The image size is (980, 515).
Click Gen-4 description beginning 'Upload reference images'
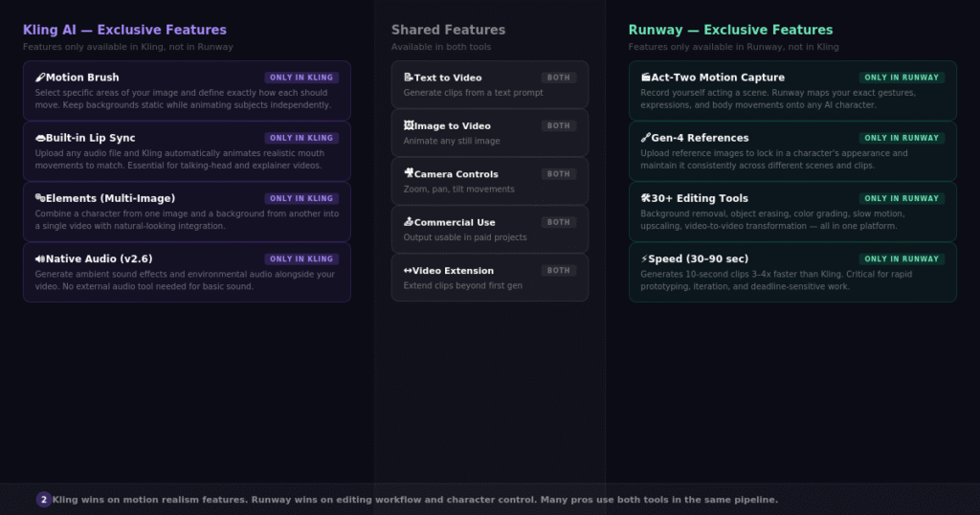[x=773, y=159]
